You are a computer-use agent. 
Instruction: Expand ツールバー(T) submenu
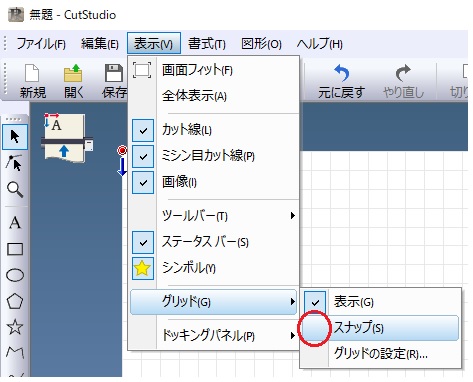pos(213,216)
